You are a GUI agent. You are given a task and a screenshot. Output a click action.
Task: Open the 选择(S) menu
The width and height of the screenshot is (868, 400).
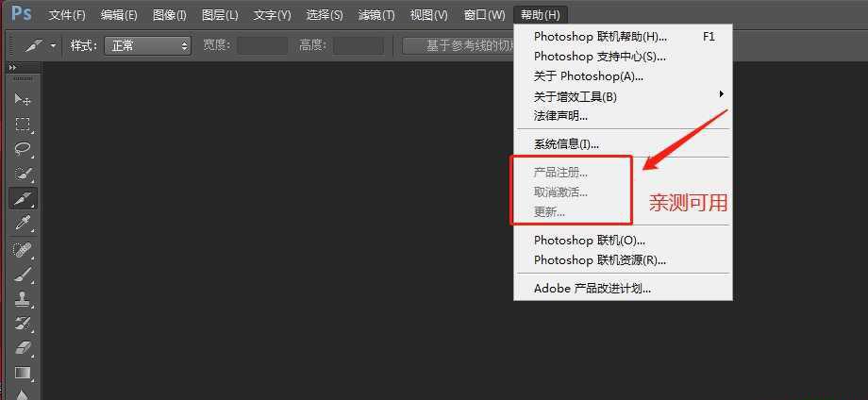click(325, 15)
